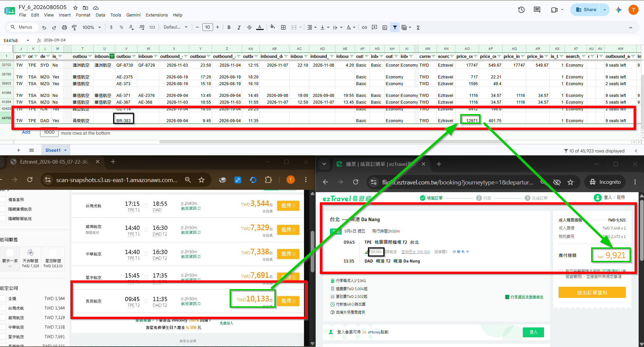Click the font size 10 field
The height and width of the screenshot is (347, 644).
click(x=207, y=27)
